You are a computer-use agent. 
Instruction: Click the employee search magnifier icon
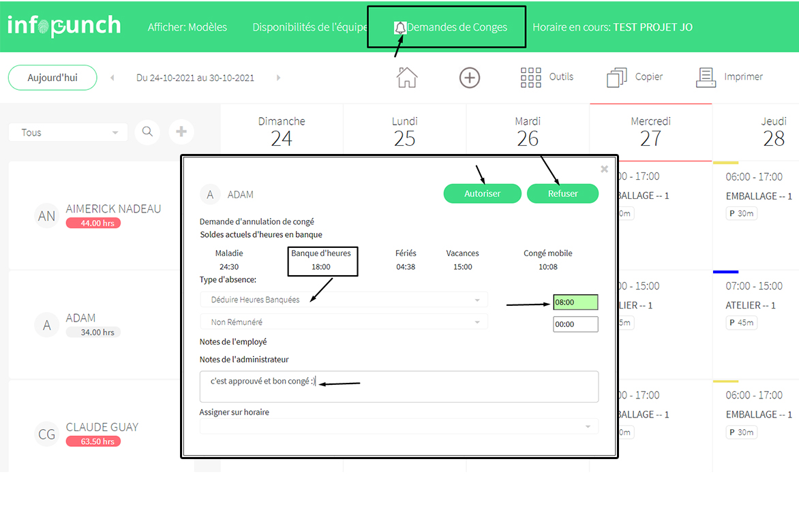[147, 132]
